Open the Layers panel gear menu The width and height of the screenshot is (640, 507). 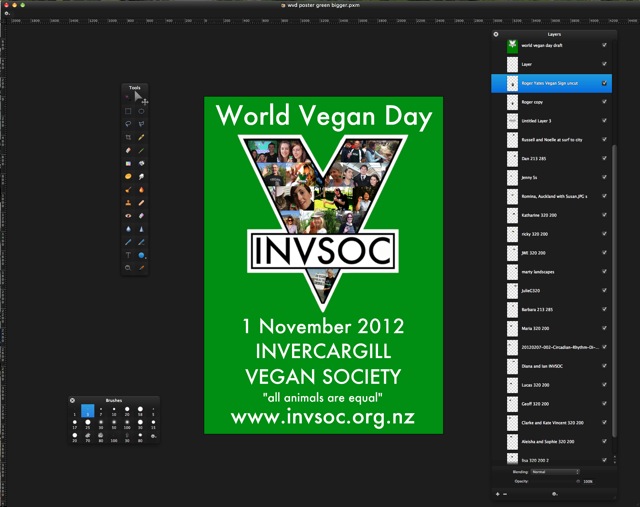pos(554,494)
